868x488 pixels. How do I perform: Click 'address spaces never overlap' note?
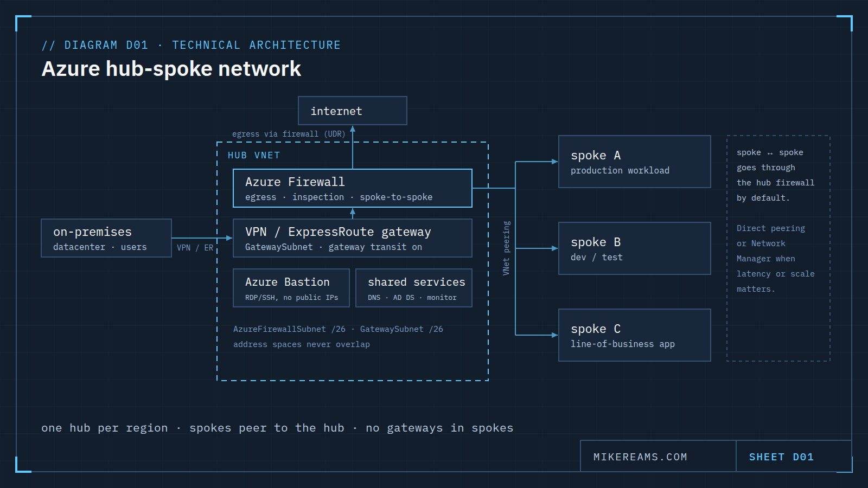tap(302, 344)
